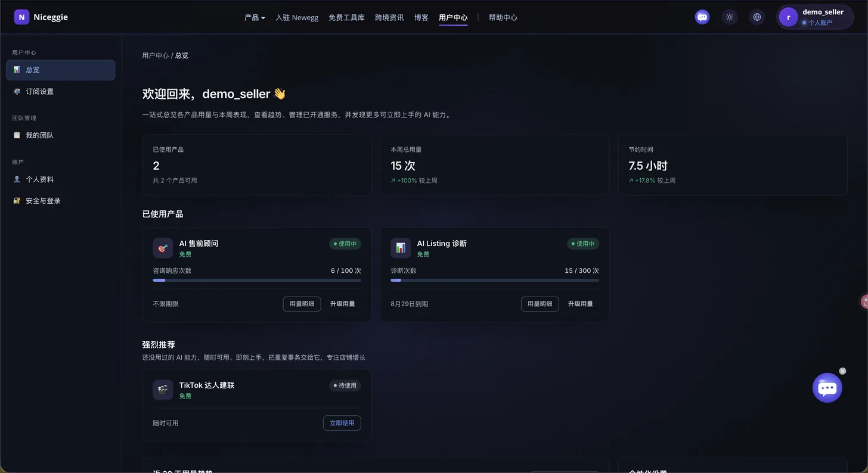Click 升级用量 for AI Listing 诊断
This screenshot has height=473, width=868.
[581, 304]
